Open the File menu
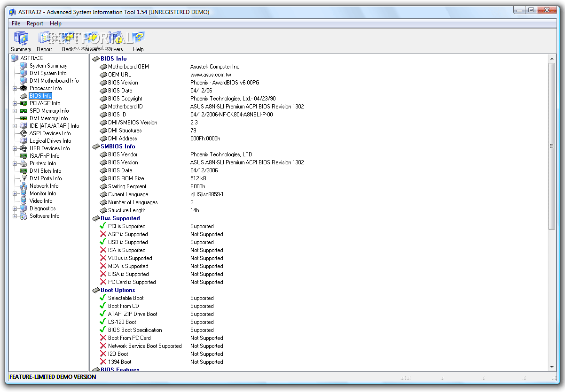The height and width of the screenshot is (392, 565). 16,23
